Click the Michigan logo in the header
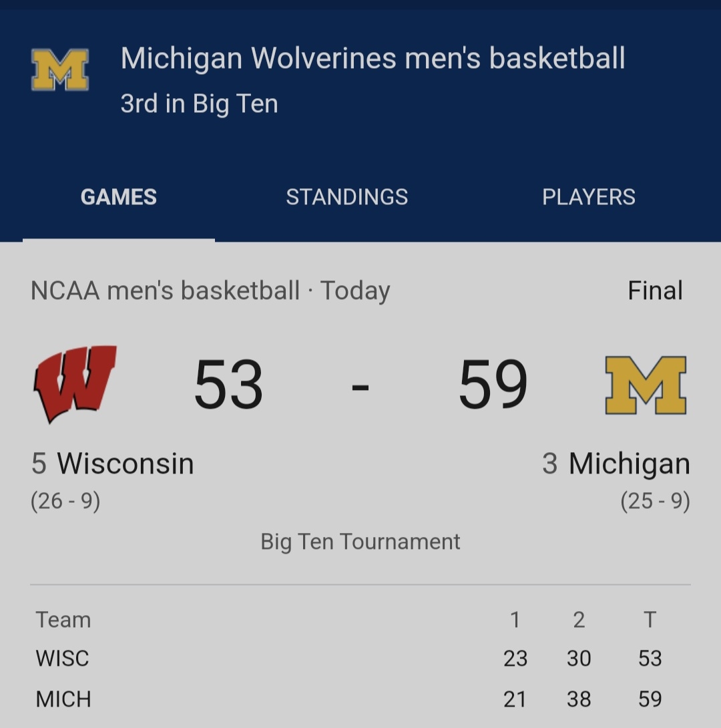 click(x=59, y=69)
